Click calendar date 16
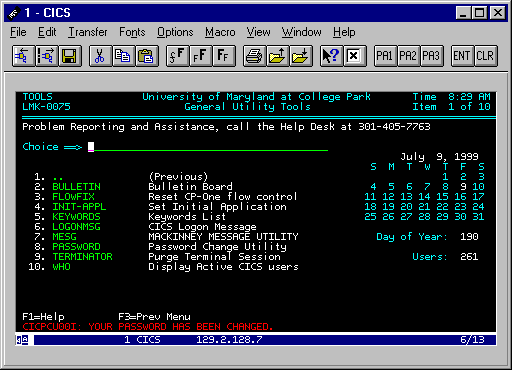Image resolution: width=512 pixels, height=370 pixels. [x=460, y=197]
